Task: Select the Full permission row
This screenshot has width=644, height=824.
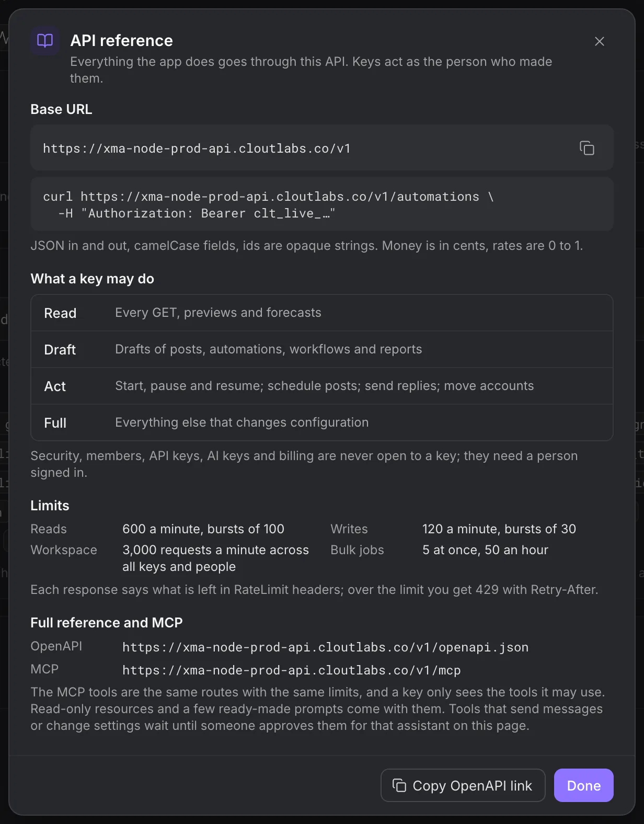Action: click(x=322, y=422)
